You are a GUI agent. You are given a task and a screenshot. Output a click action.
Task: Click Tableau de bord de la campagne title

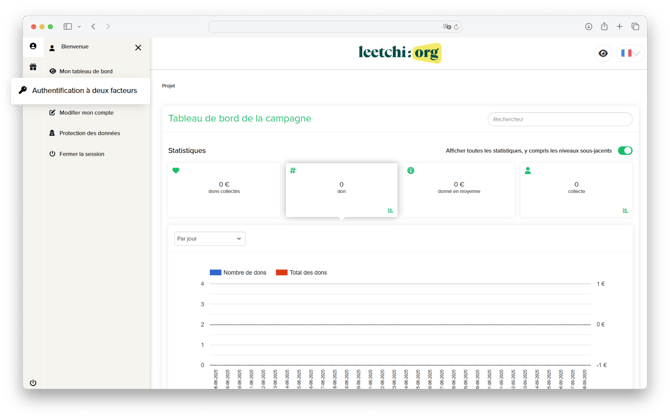240,118
